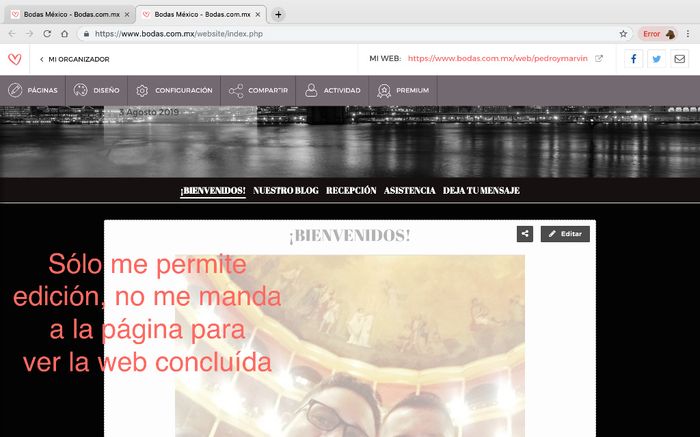Go back to Mi Organizador

75,59
